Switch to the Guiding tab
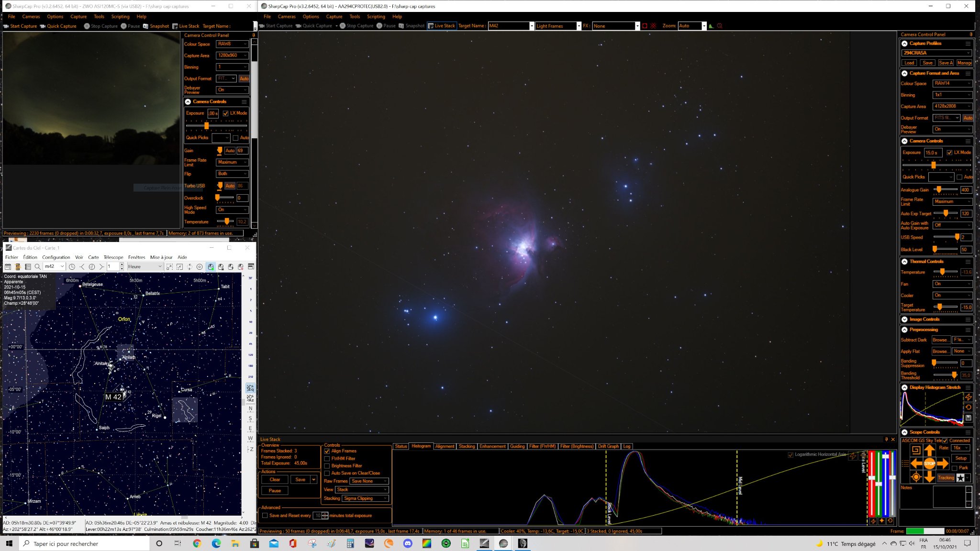 coord(517,446)
